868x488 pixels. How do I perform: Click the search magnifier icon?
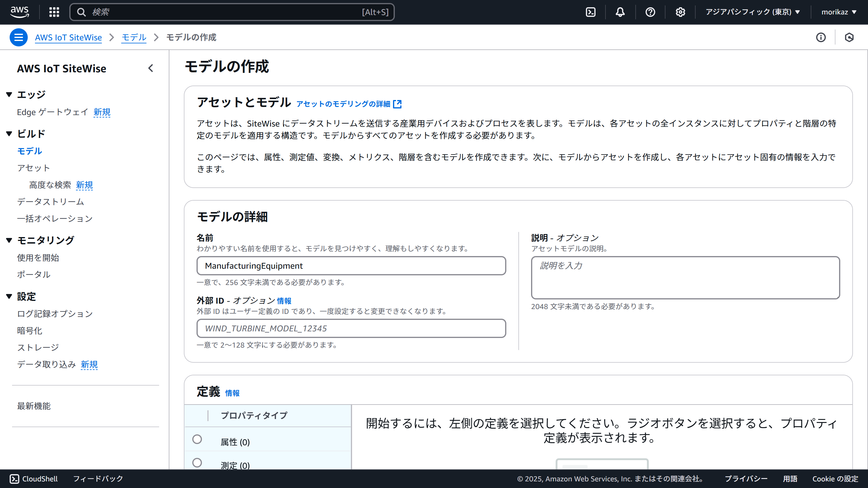(x=81, y=12)
